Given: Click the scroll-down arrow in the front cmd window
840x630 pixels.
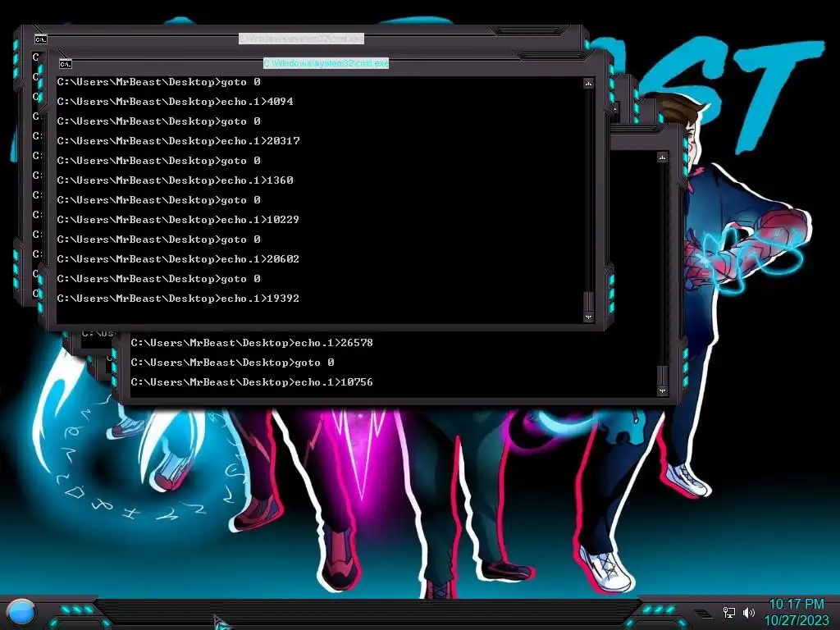Looking at the screenshot, I should [588, 317].
